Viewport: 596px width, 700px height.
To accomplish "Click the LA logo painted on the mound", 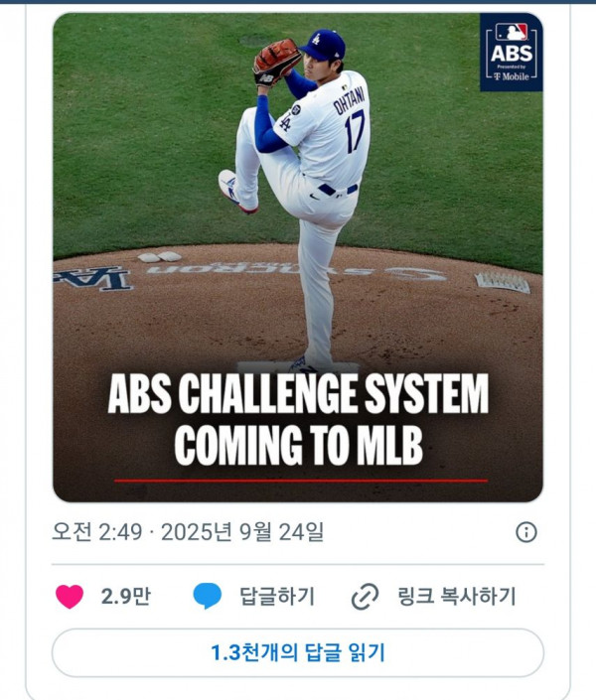I will 93,278.
